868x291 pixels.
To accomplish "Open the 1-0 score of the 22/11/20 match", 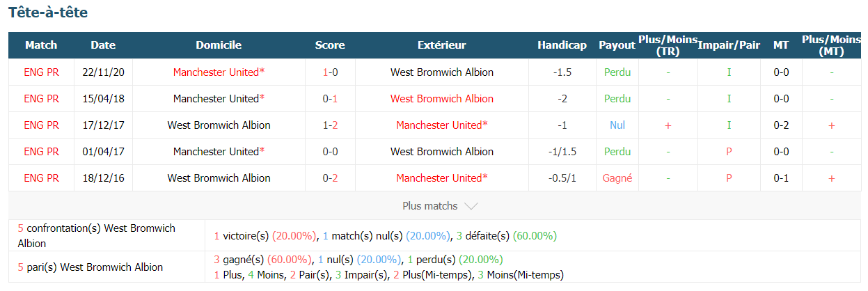I will (x=330, y=72).
